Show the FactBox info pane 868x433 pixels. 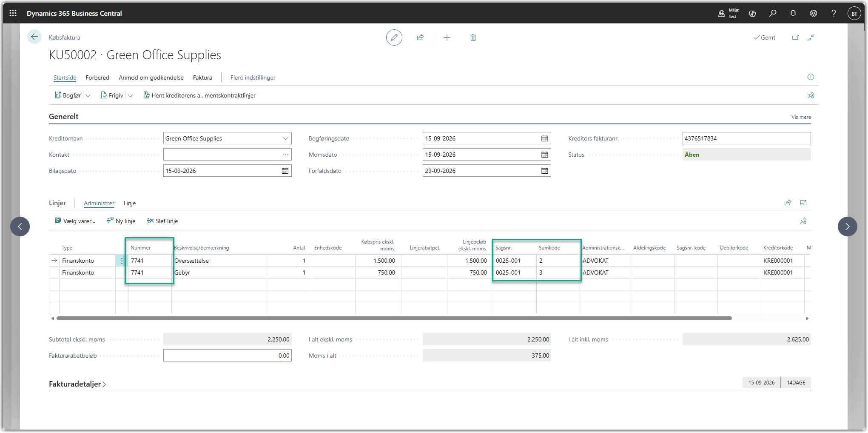pos(811,77)
